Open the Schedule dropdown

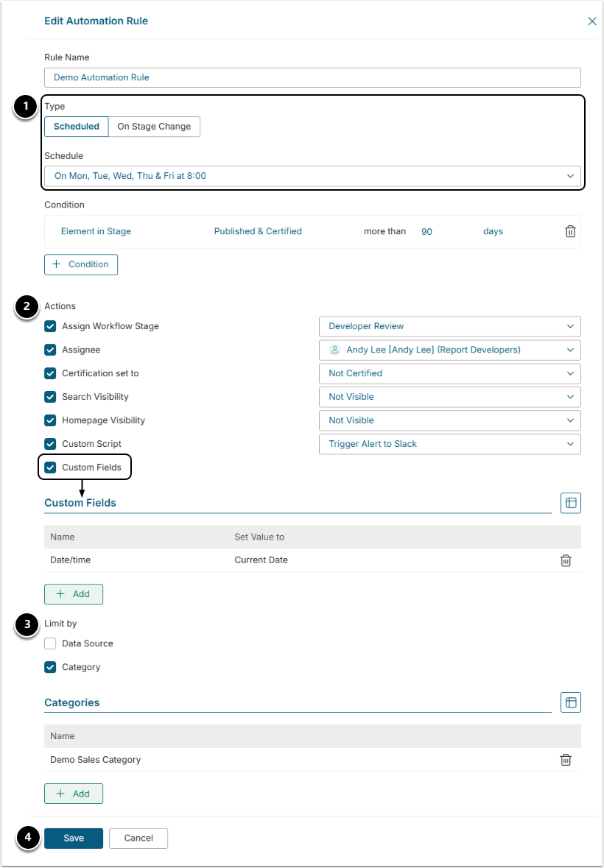(312, 176)
